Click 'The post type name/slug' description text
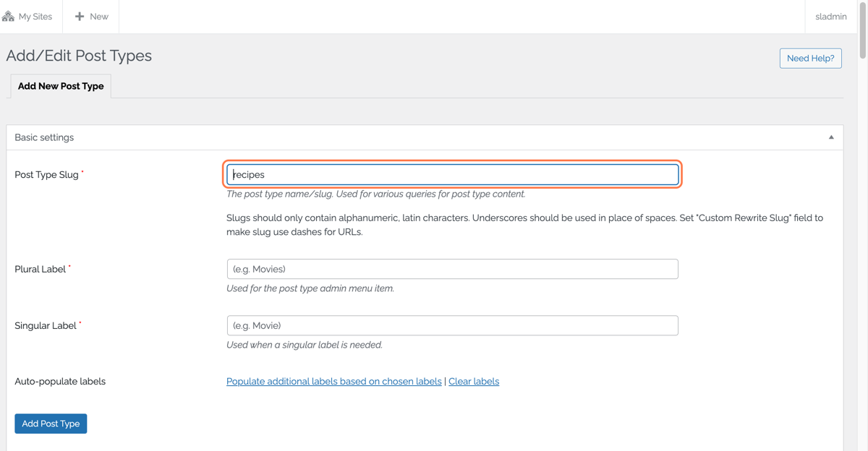Image resolution: width=868 pixels, height=451 pixels. [x=376, y=194]
